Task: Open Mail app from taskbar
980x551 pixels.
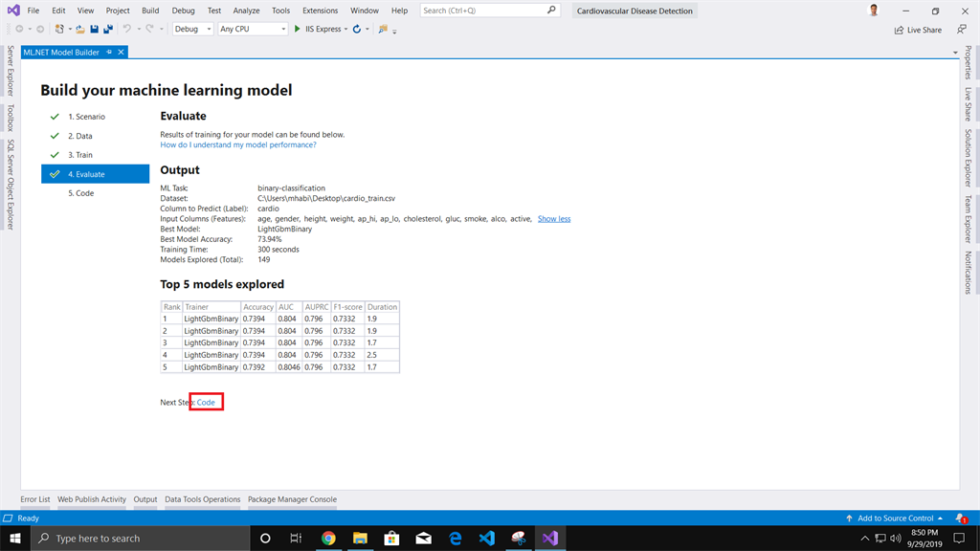Action: click(x=424, y=538)
